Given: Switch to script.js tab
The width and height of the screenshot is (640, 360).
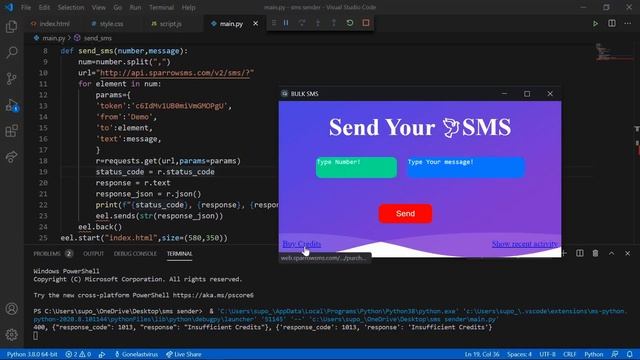Looking at the screenshot, I should [167, 24].
